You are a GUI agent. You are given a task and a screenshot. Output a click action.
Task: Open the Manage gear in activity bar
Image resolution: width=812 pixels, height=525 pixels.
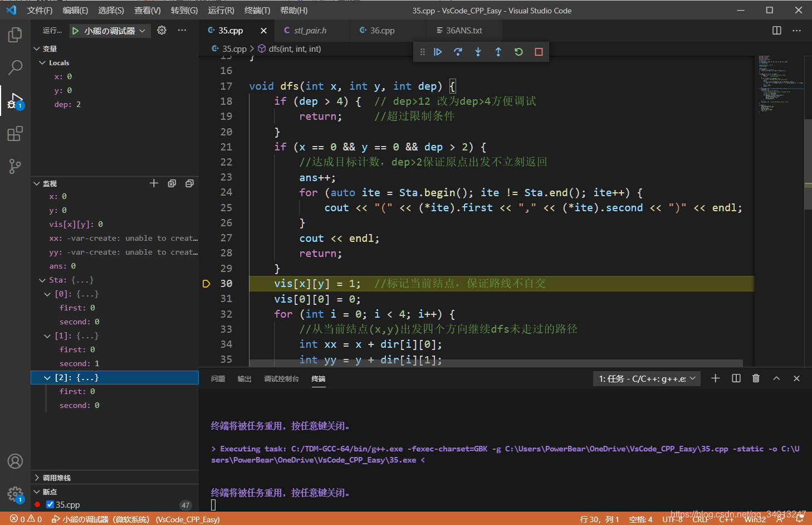[x=15, y=494]
